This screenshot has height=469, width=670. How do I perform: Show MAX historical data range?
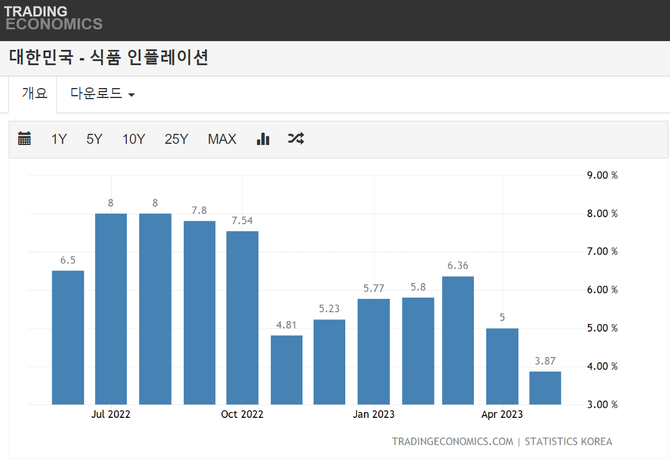click(x=222, y=139)
